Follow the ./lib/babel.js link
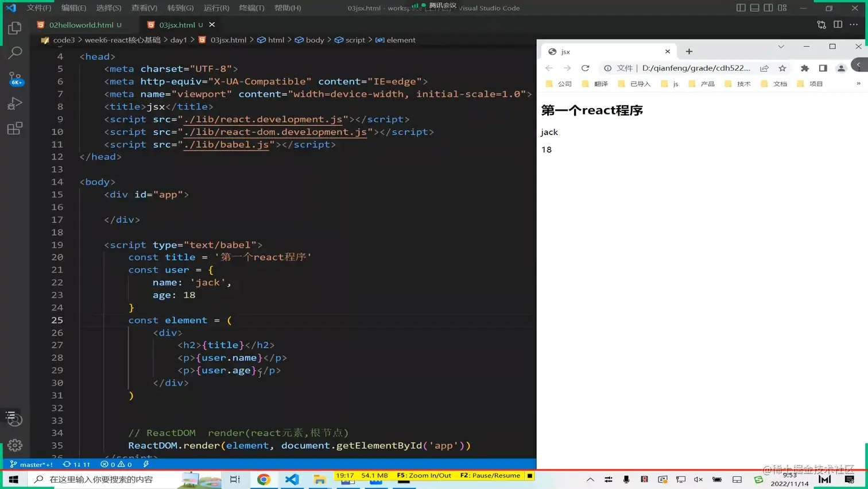868x489 pixels. click(x=226, y=145)
